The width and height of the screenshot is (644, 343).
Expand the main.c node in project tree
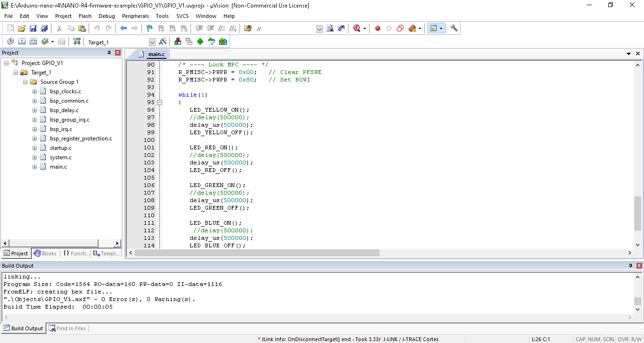pyautogui.click(x=35, y=167)
